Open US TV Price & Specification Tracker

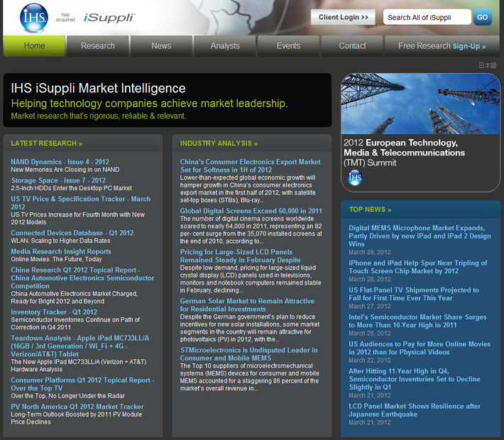click(81, 203)
